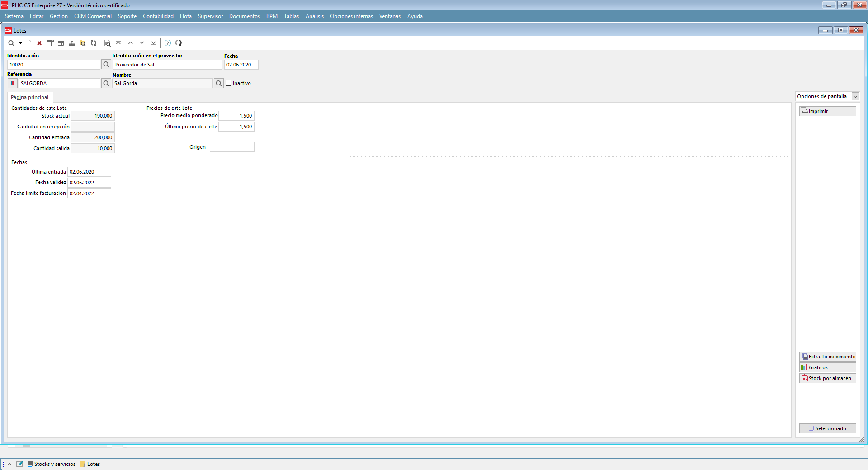Open the BPM menu
The height and width of the screenshot is (470, 868).
[272, 16]
